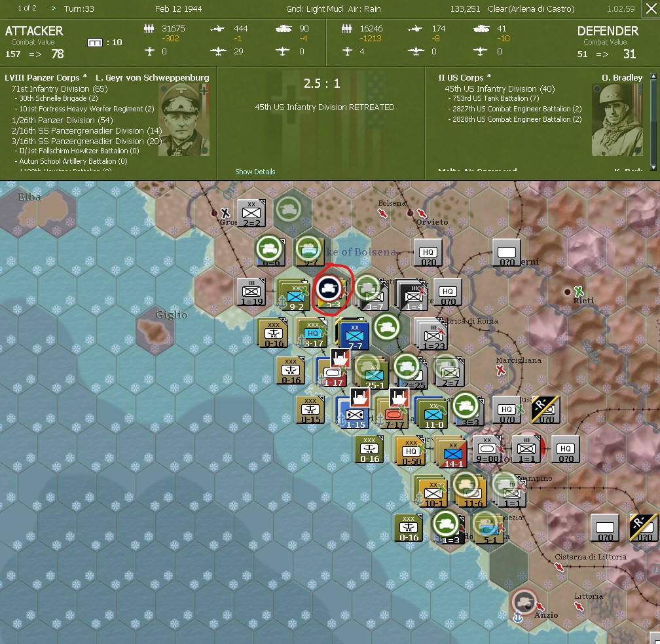The image size is (660, 644).
Task: Select the 3-17 HQ counter
Action: coord(313,333)
